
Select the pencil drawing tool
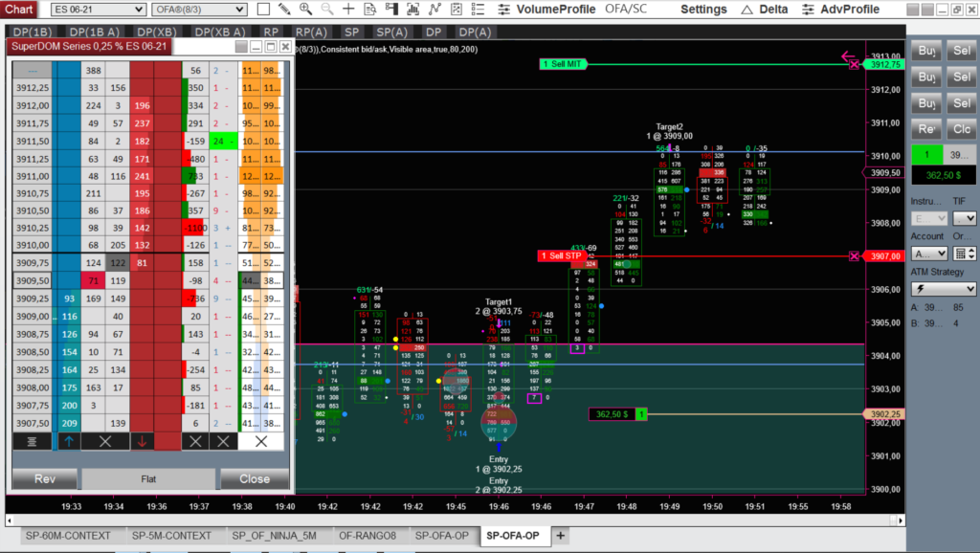point(284,10)
